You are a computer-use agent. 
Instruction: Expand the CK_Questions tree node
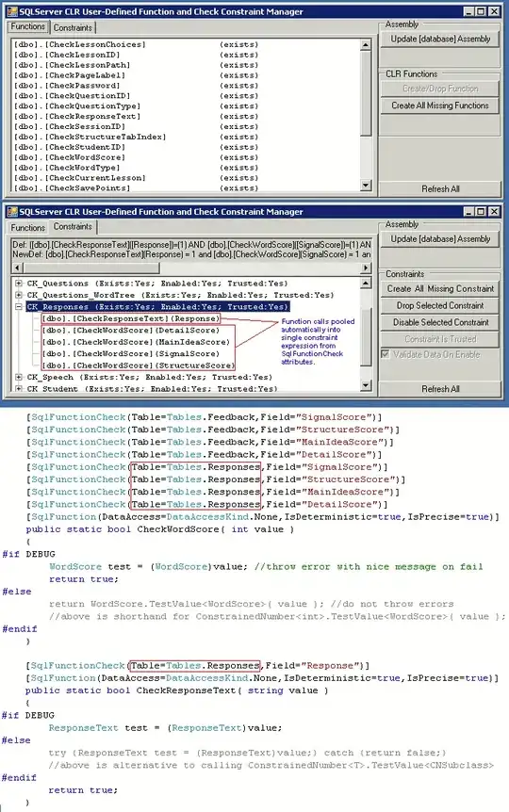point(19,284)
